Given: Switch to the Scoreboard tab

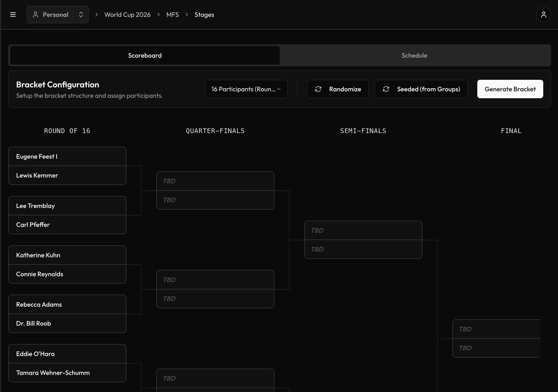Looking at the screenshot, I should (145, 55).
